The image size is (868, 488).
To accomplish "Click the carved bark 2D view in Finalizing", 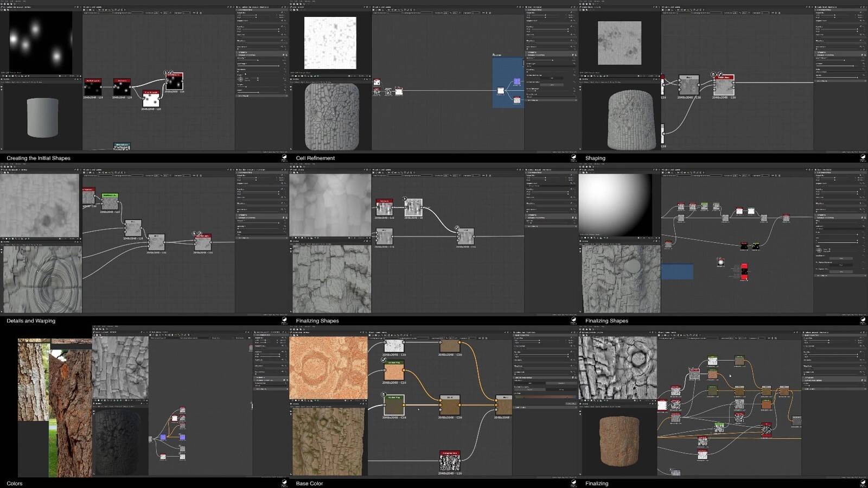I will pos(618,368).
